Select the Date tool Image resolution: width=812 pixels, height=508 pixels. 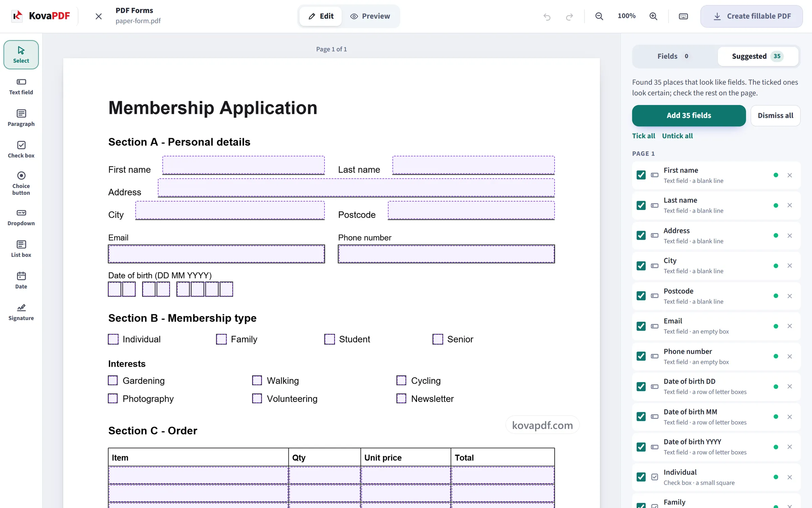pyautogui.click(x=21, y=280)
